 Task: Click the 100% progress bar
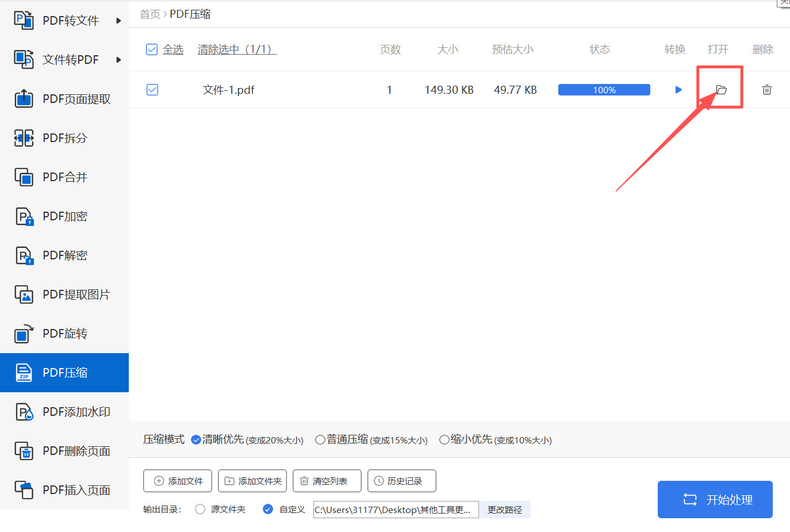tap(604, 90)
